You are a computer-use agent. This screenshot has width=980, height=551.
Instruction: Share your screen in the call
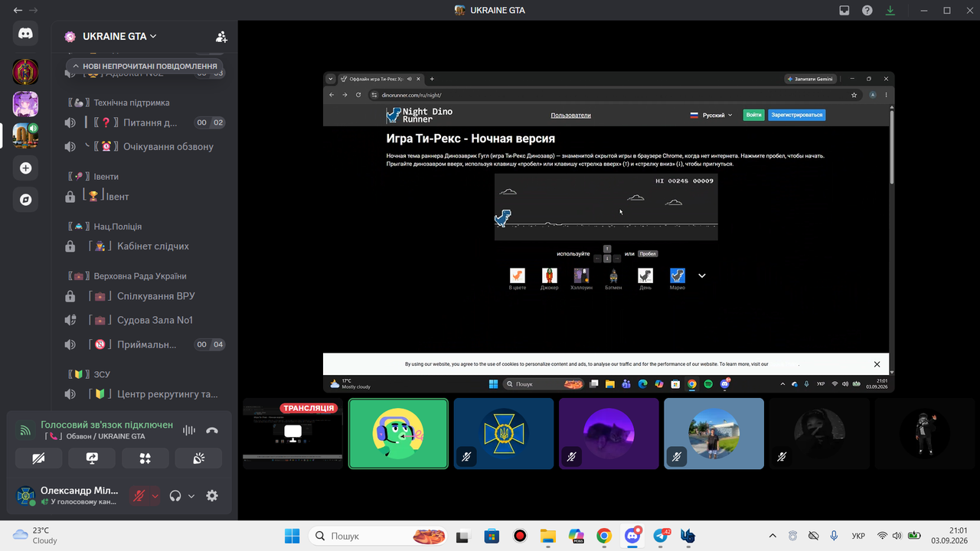click(x=92, y=458)
